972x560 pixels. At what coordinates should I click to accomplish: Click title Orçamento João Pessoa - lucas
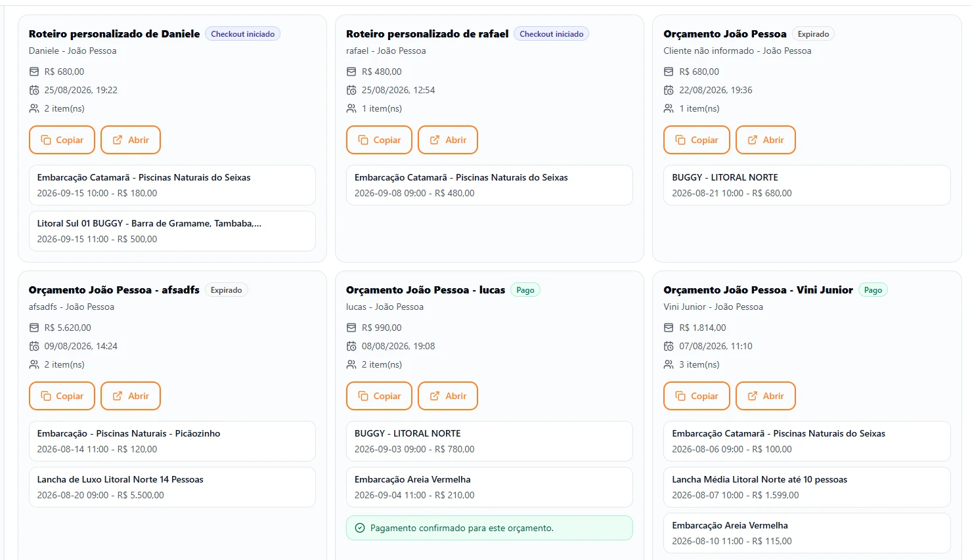click(426, 290)
